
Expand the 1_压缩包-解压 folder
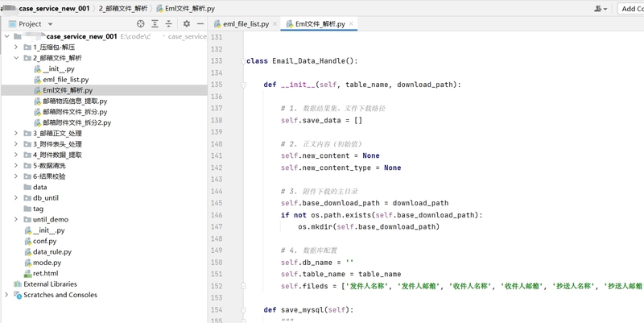(15, 47)
